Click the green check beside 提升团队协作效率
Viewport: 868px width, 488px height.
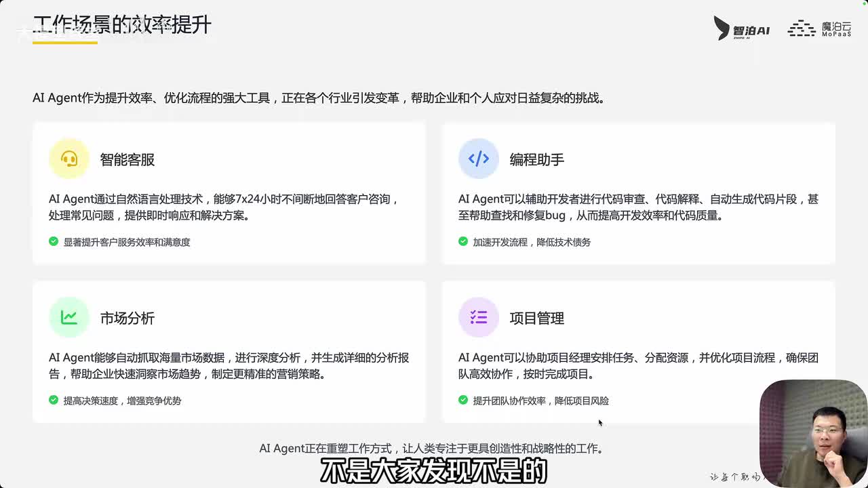click(463, 400)
